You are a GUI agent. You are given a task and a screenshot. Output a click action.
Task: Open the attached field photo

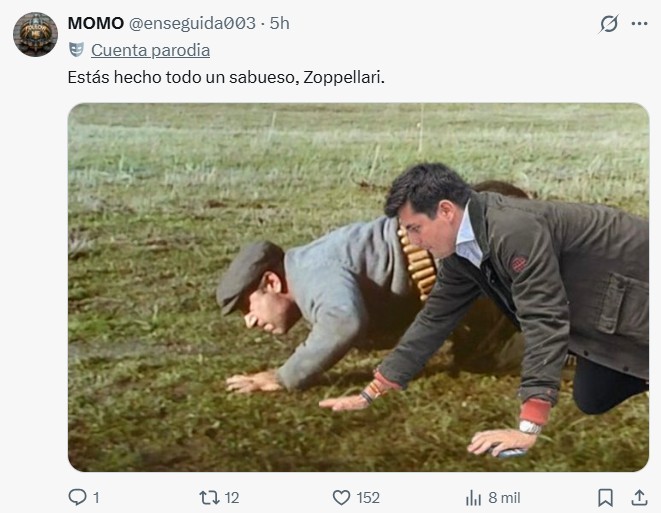[358, 287]
